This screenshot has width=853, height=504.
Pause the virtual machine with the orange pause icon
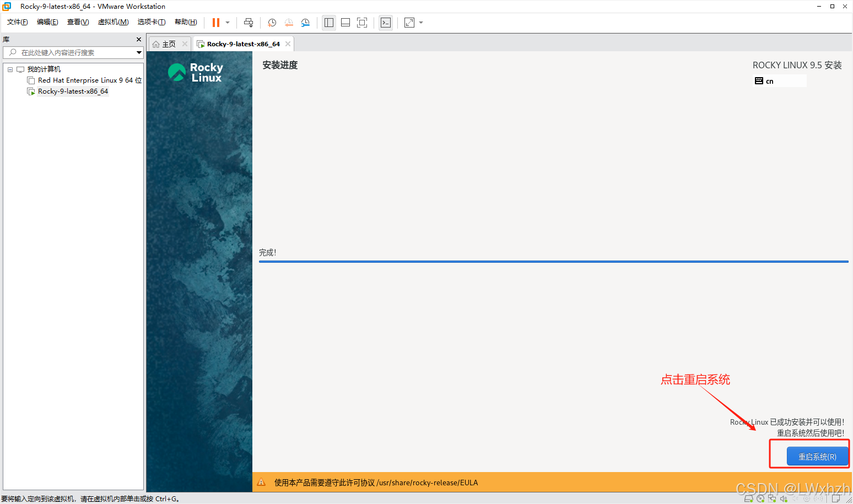tap(216, 23)
